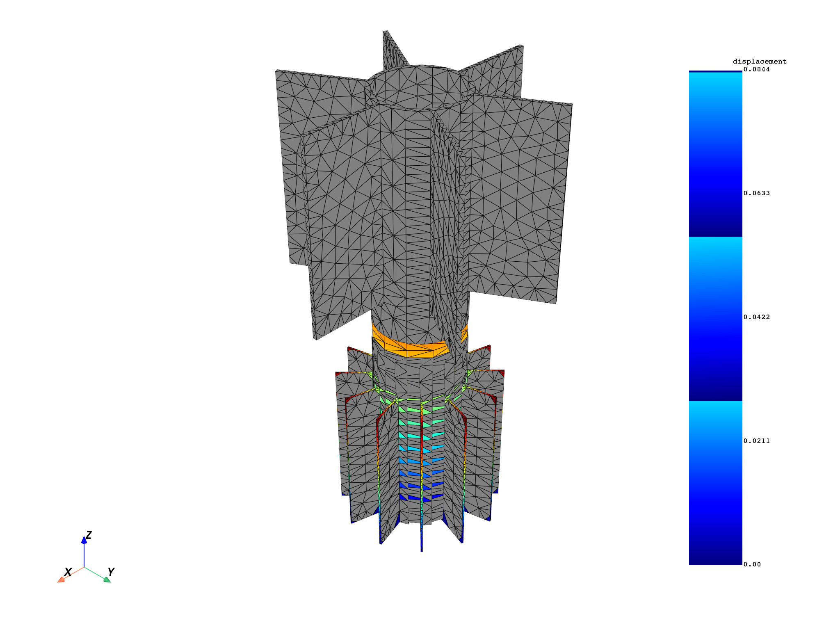
Task: Click the green Y axis arrowhead
Action: (107, 580)
